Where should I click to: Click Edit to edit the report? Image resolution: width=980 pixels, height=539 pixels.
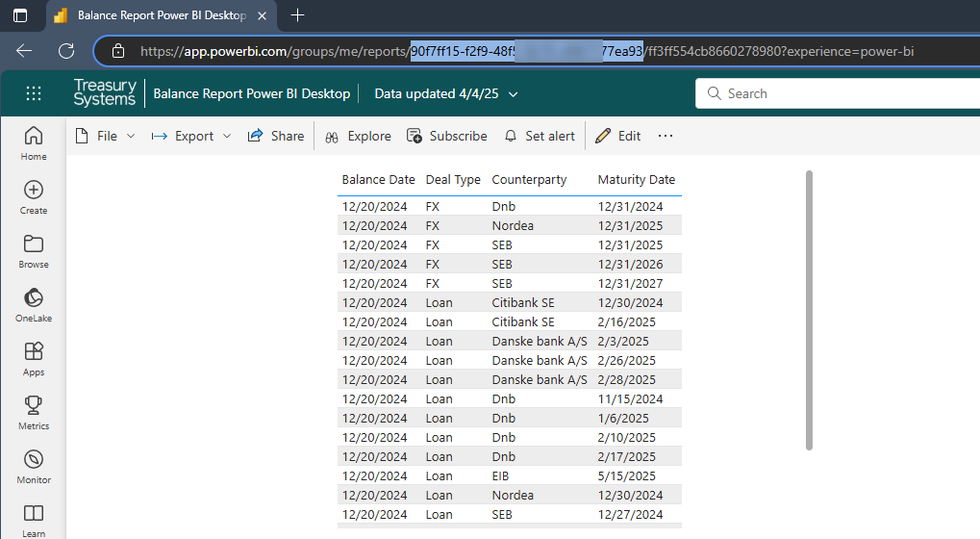point(618,136)
